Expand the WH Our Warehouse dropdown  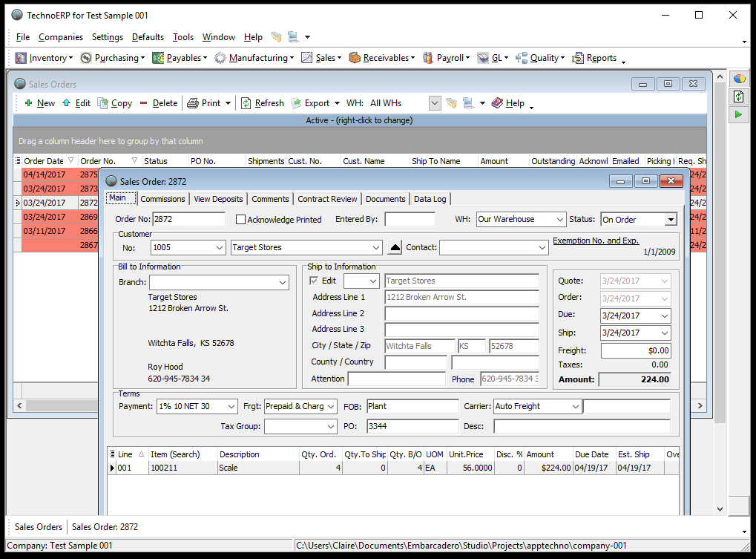click(559, 220)
